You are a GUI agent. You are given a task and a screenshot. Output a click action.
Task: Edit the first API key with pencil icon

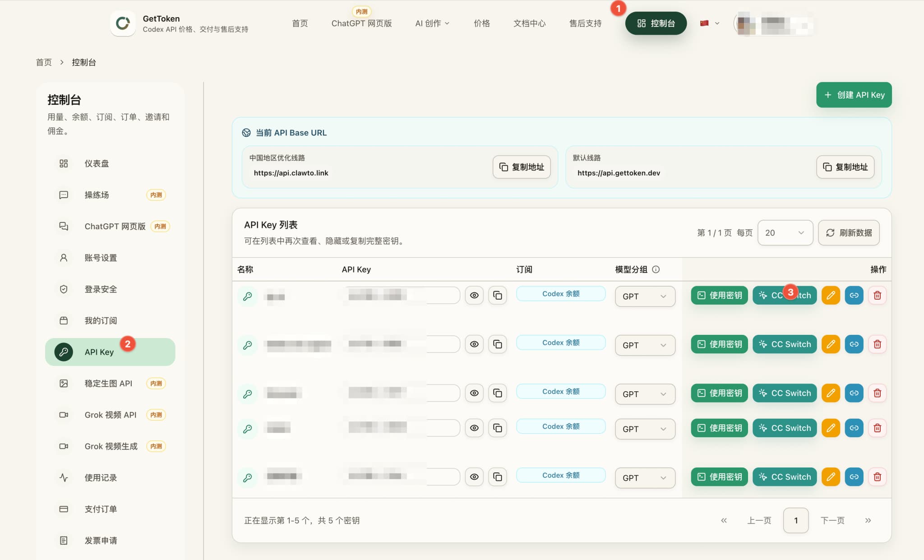coord(831,295)
